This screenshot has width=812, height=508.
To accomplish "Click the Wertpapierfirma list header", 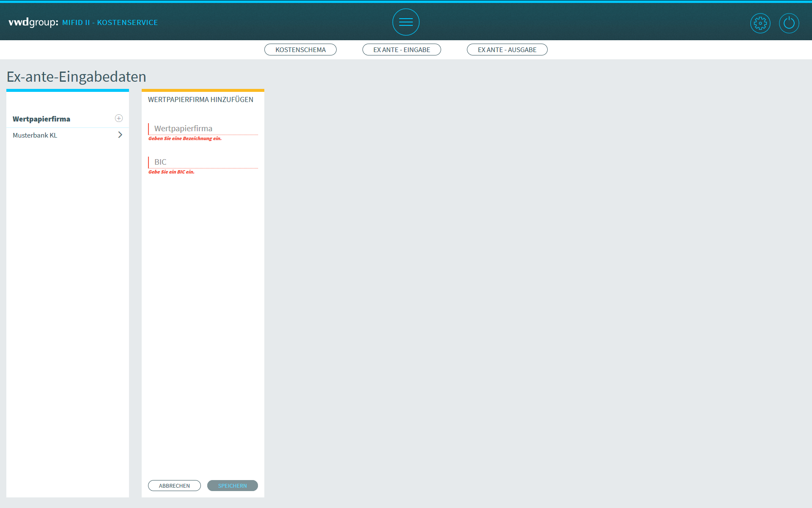I will (x=41, y=119).
